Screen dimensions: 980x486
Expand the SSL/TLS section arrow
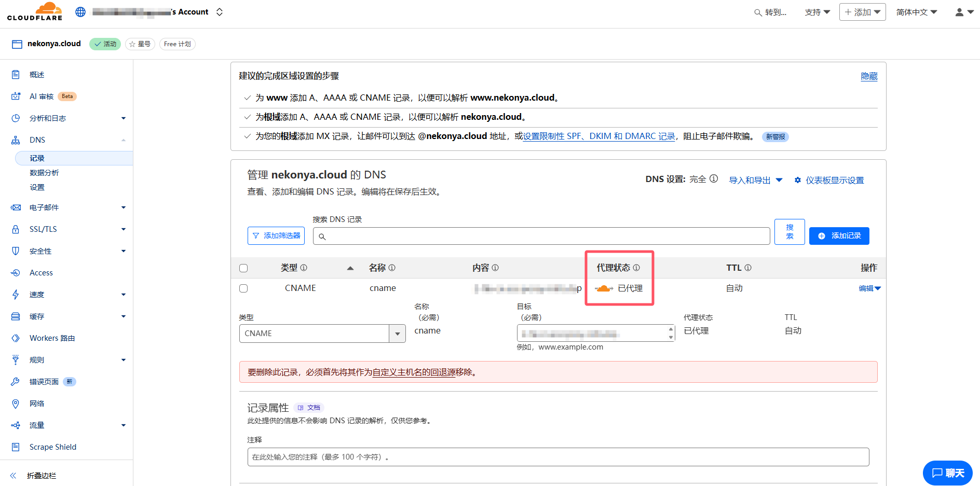click(124, 229)
